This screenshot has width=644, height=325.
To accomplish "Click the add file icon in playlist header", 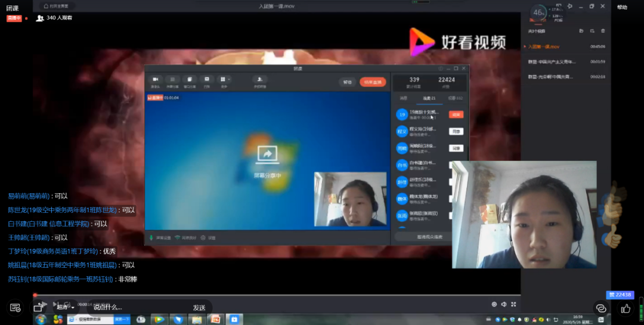I will pyautogui.click(x=581, y=31).
